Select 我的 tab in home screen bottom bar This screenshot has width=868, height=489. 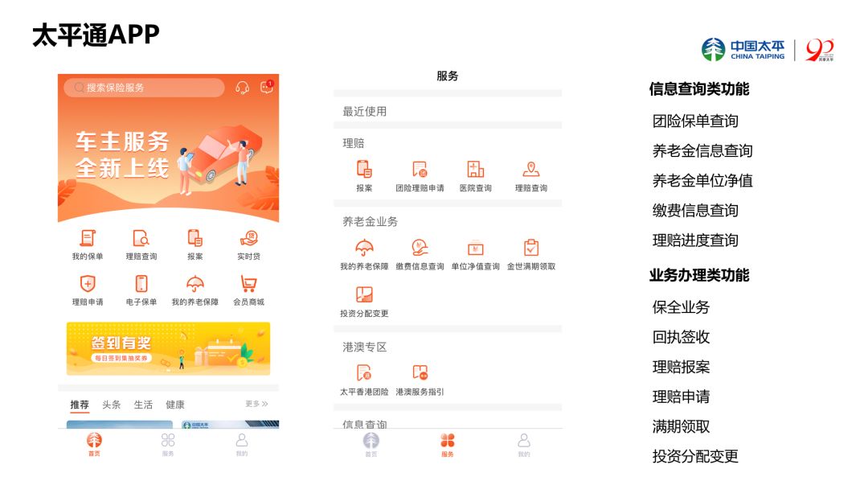click(x=242, y=445)
